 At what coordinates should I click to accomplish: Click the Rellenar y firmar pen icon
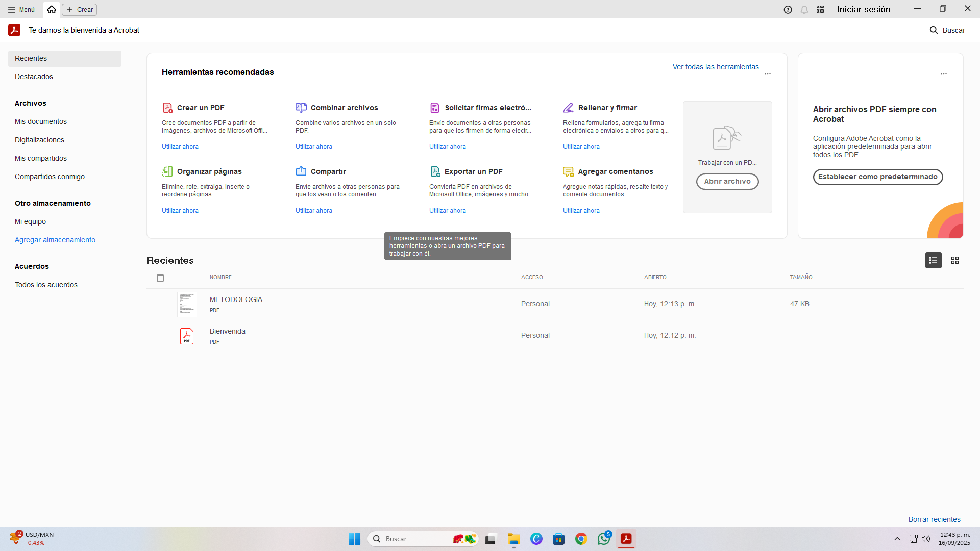coord(568,108)
